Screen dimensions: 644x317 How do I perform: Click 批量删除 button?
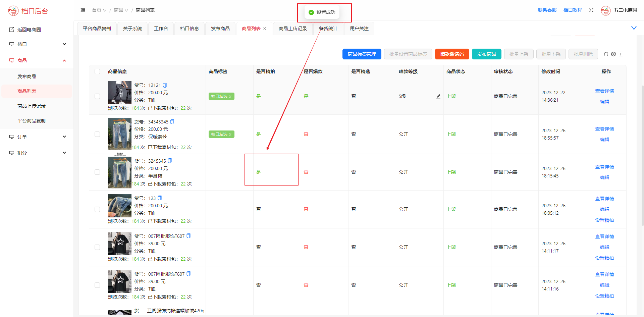pos(583,54)
